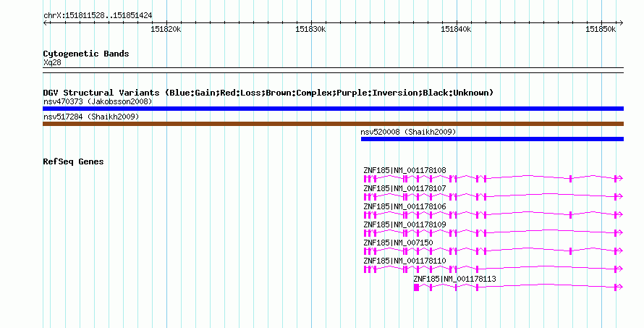Open the ZNF185|NM_007150 transcript label
The height and width of the screenshot is (328, 644).
coord(398,243)
